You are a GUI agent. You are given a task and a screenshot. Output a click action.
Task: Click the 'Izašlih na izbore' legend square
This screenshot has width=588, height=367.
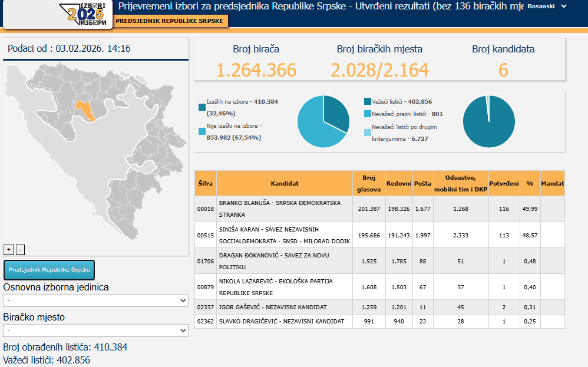(202, 107)
